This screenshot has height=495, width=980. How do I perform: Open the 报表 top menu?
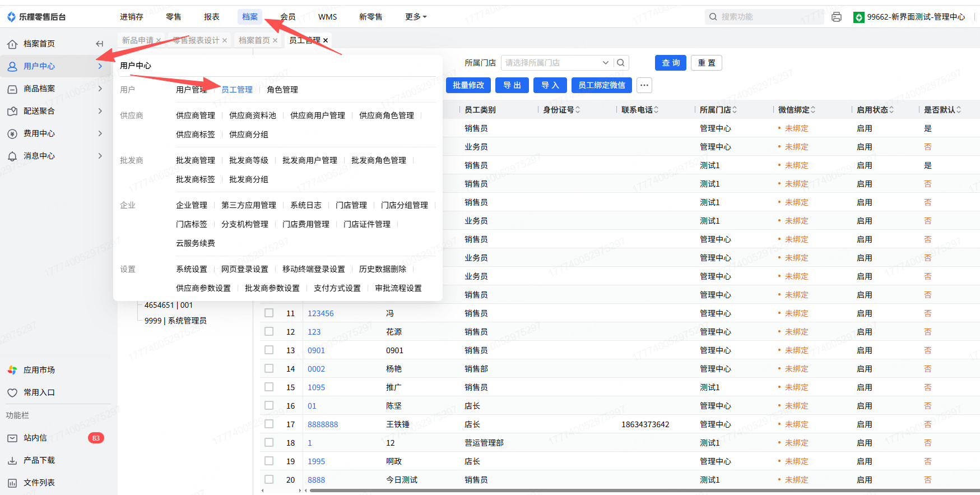click(211, 17)
